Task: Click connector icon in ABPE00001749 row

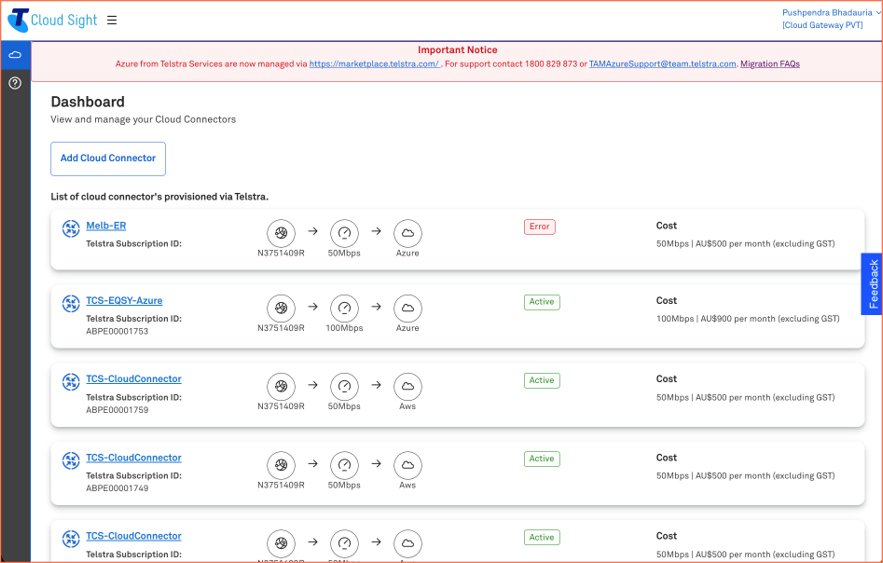Action: [71, 461]
